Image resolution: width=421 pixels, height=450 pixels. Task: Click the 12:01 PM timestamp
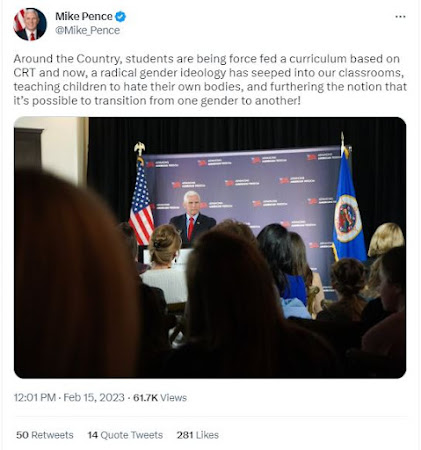click(x=35, y=398)
